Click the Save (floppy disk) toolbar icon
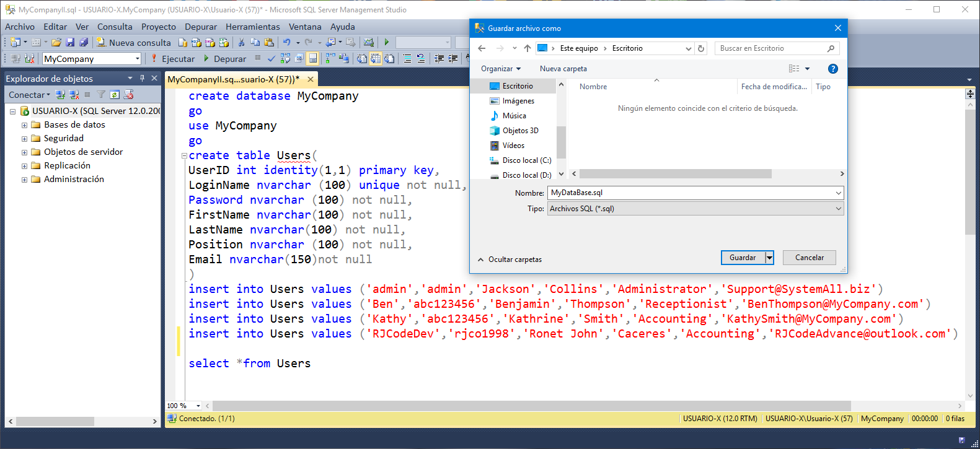The image size is (980, 449). click(70, 43)
